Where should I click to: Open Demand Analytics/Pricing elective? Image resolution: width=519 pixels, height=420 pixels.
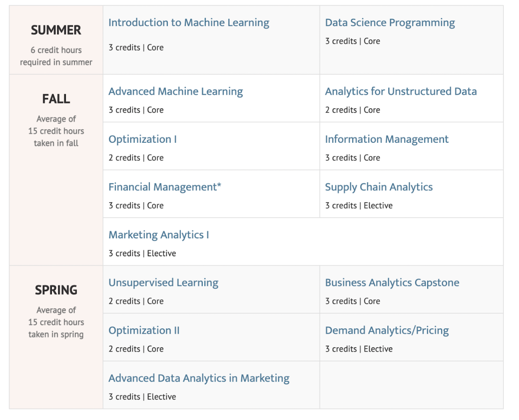[x=387, y=330]
